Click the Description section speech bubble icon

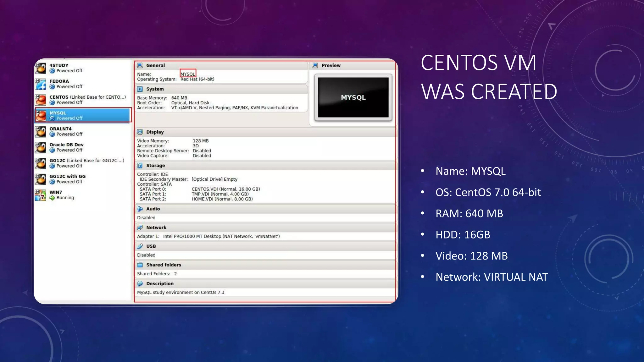(x=140, y=283)
